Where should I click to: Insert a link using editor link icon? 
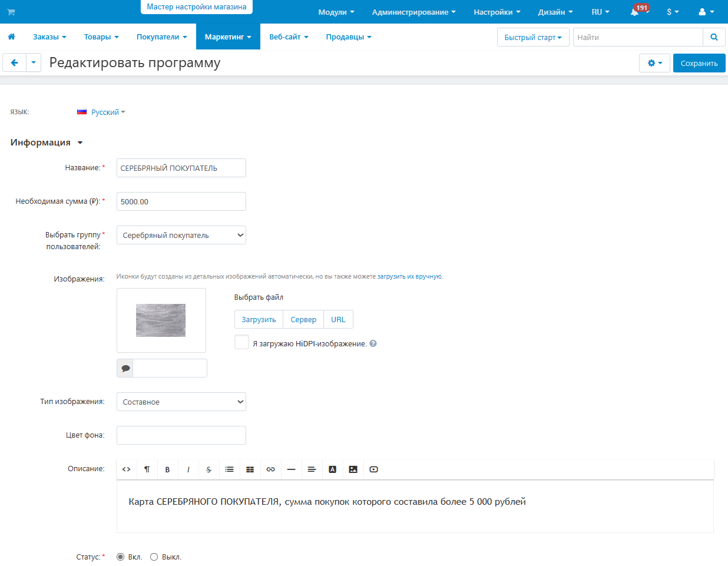[270, 469]
